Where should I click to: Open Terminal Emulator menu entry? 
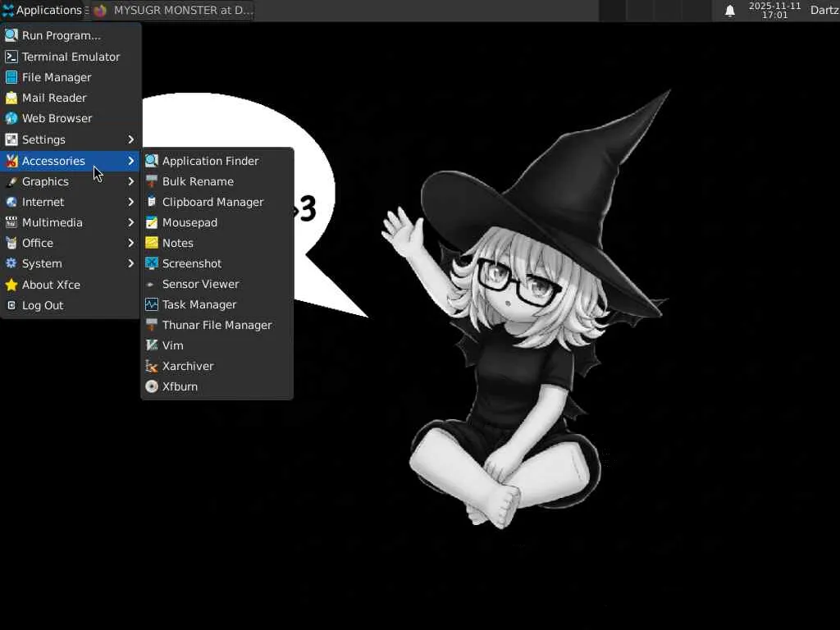71,57
